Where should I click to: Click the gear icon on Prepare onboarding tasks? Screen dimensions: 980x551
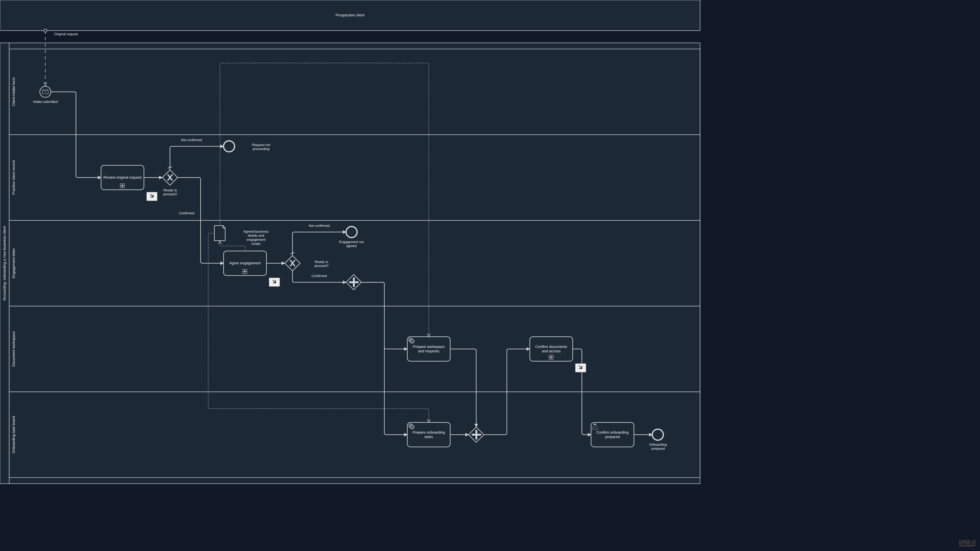click(411, 426)
